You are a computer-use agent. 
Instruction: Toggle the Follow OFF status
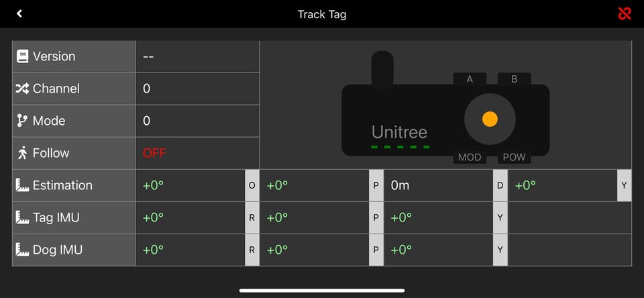click(x=154, y=153)
